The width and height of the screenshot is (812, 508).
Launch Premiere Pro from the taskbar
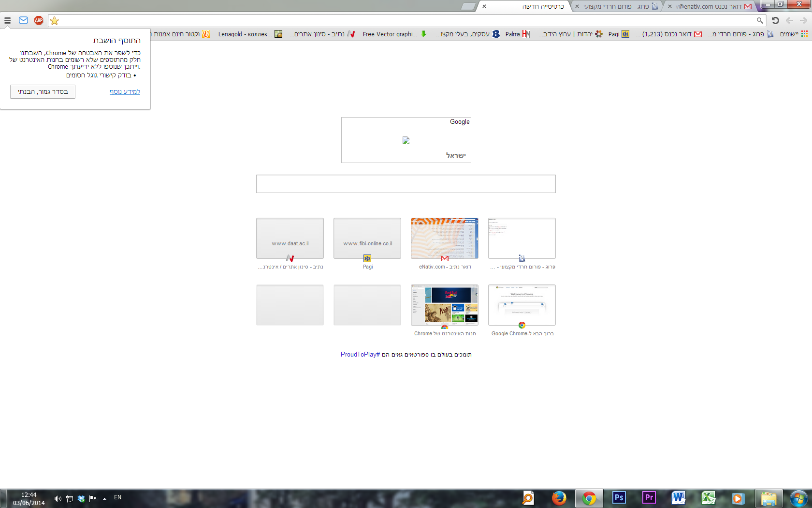pyautogui.click(x=649, y=498)
